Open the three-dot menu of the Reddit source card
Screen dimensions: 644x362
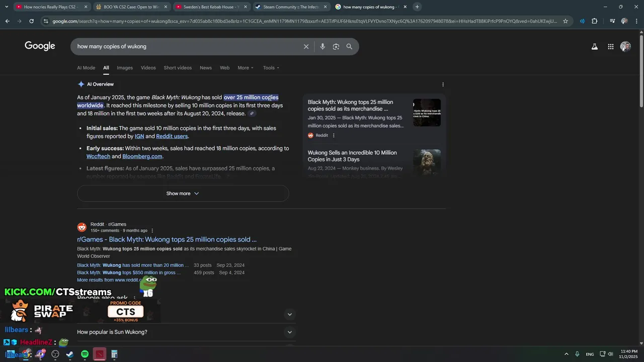click(x=334, y=135)
